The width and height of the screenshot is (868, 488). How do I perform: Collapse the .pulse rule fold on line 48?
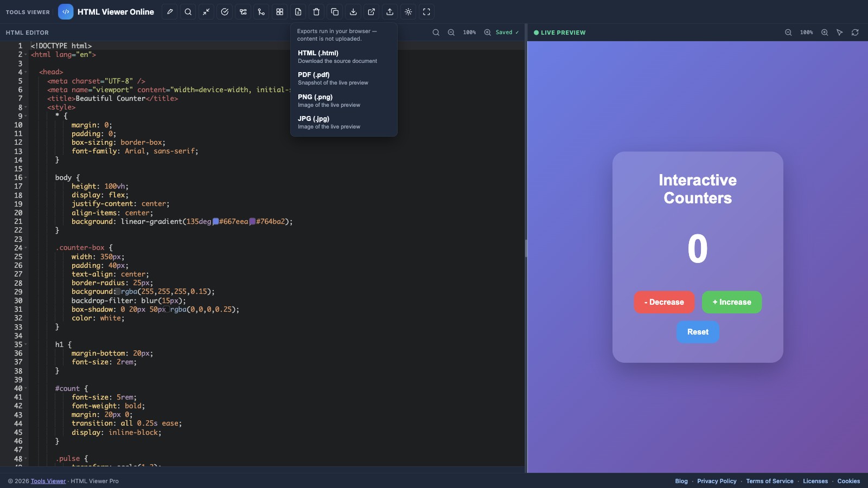pos(25,459)
